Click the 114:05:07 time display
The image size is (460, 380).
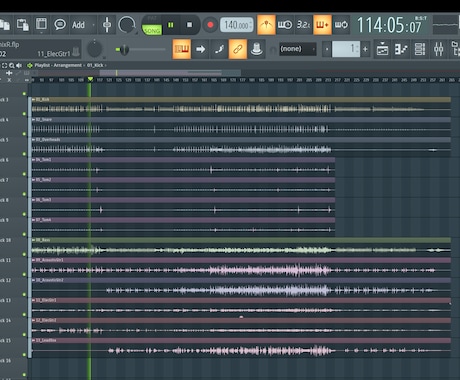tap(391, 25)
